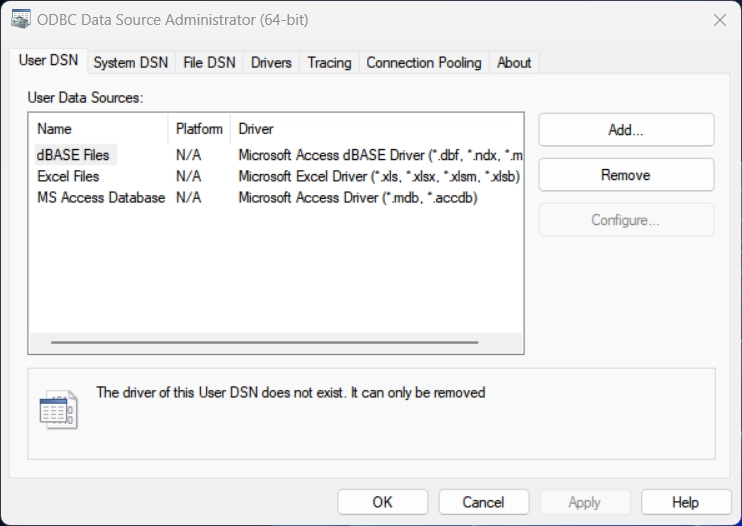
Task: Click the Platform column header
Action: tap(199, 129)
